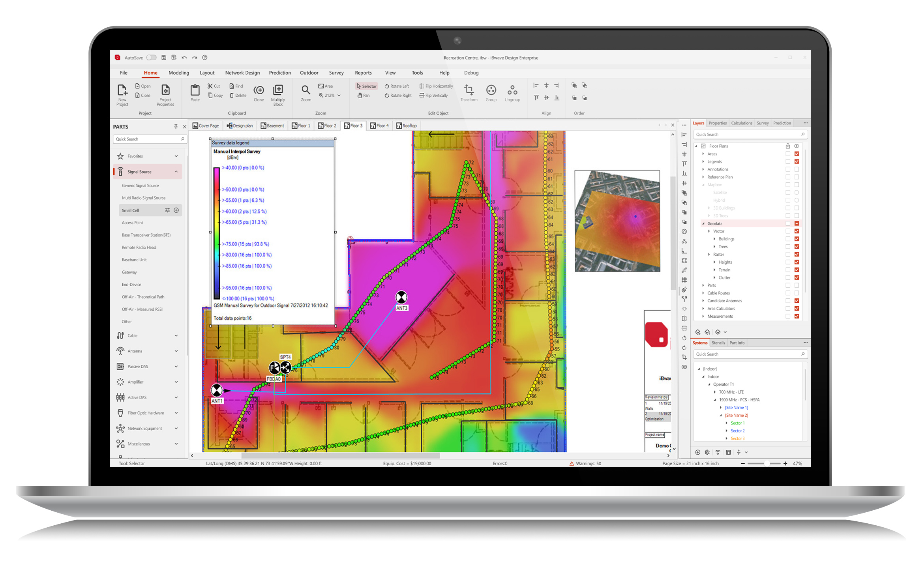The width and height of the screenshot is (924, 562).
Task: Click the Flip Horizontally button
Action: pyautogui.click(x=436, y=86)
